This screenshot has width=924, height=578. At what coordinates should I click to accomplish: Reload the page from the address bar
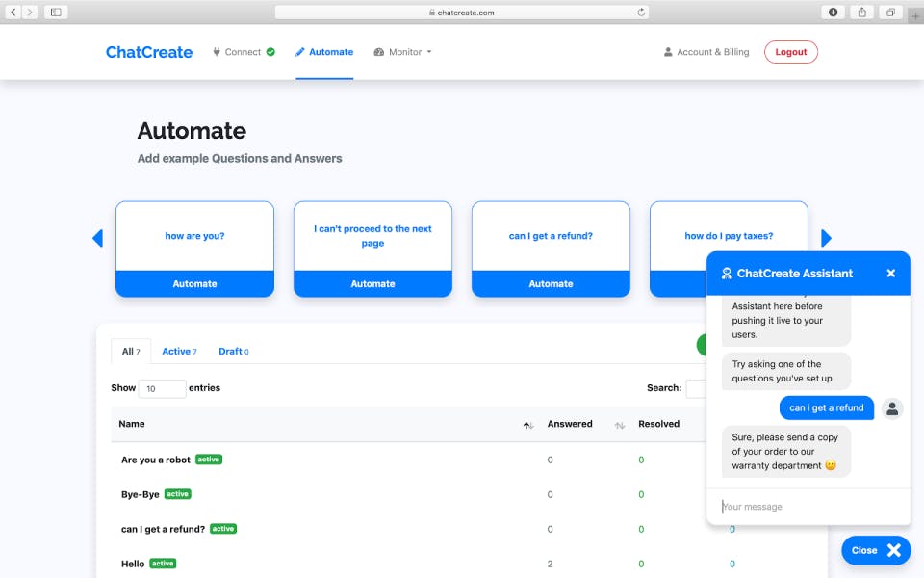641,13
